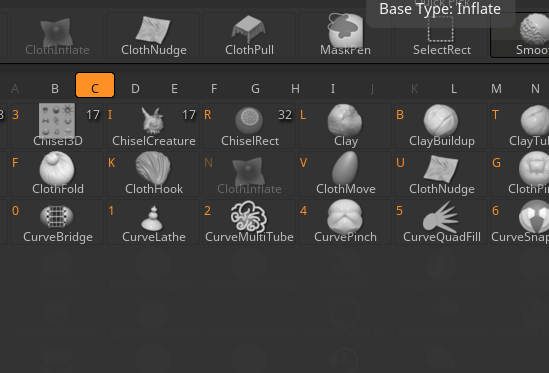The width and height of the screenshot is (549, 373).
Task: Click the dimmed A letter filter
Action: tap(15, 89)
